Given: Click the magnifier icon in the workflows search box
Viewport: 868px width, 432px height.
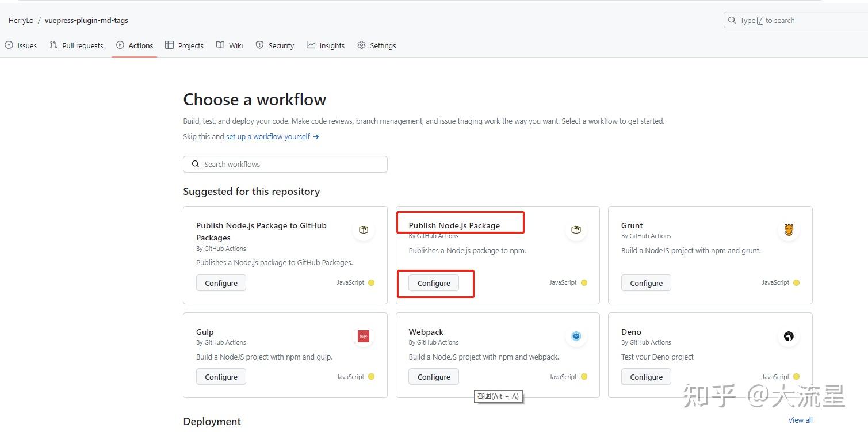Looking at the screenshot, I should coord(196,164).
